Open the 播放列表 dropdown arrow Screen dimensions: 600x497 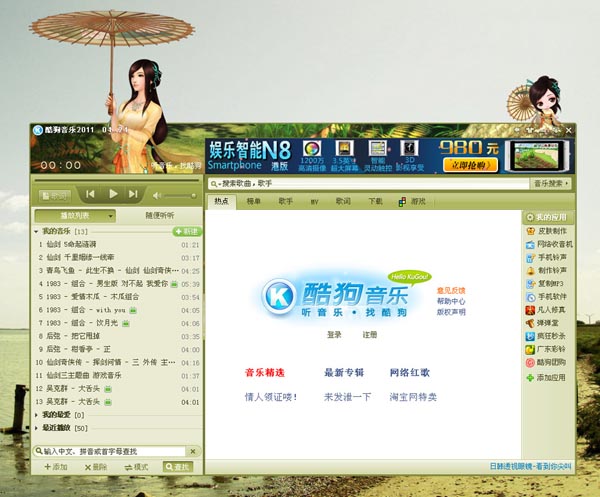pos(110,216)
